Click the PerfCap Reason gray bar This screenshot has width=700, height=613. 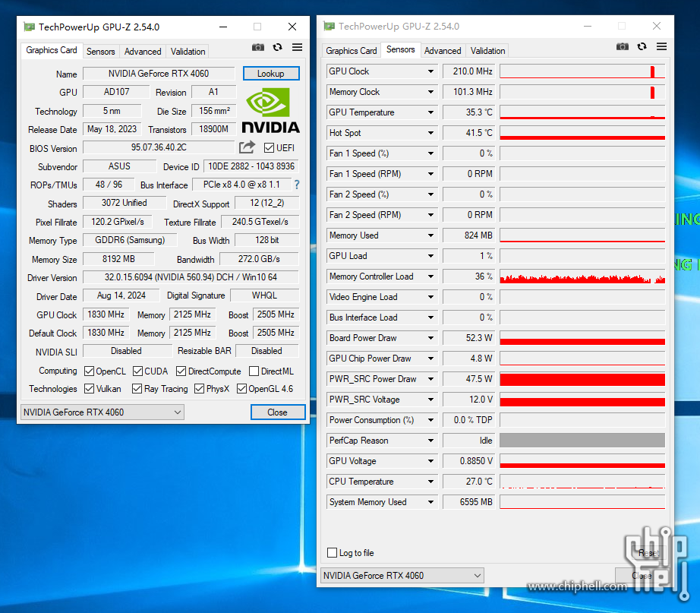[x=582, y=441]
